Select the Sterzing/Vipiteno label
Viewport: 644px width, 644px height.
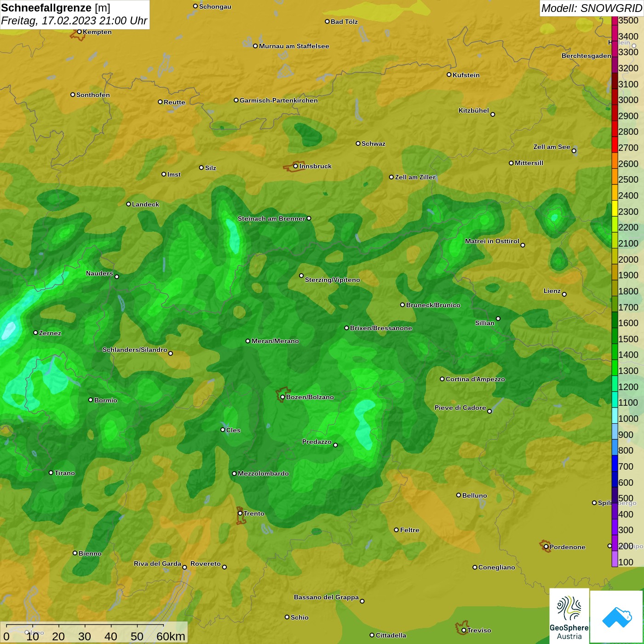(x=333, y=280)
